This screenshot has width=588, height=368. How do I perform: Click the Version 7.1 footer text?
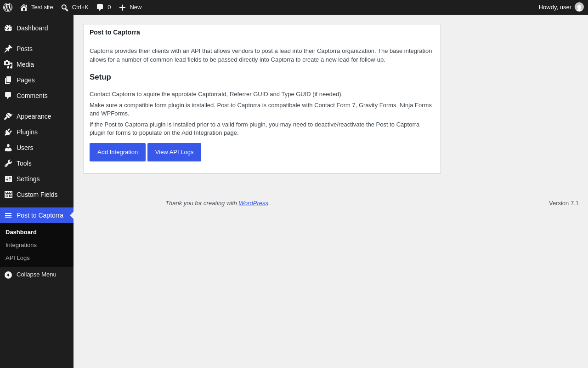pyautogui.click(x=564, y=203)
